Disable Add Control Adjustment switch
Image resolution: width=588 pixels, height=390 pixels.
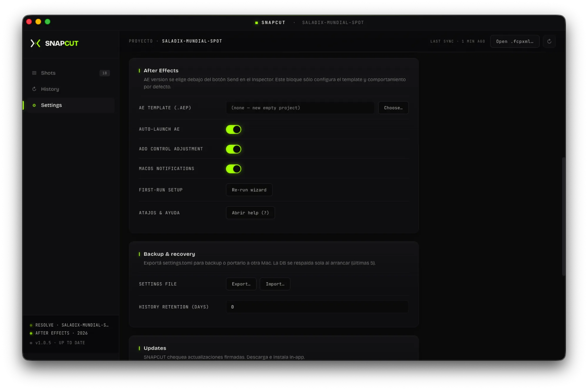(233, 149)
